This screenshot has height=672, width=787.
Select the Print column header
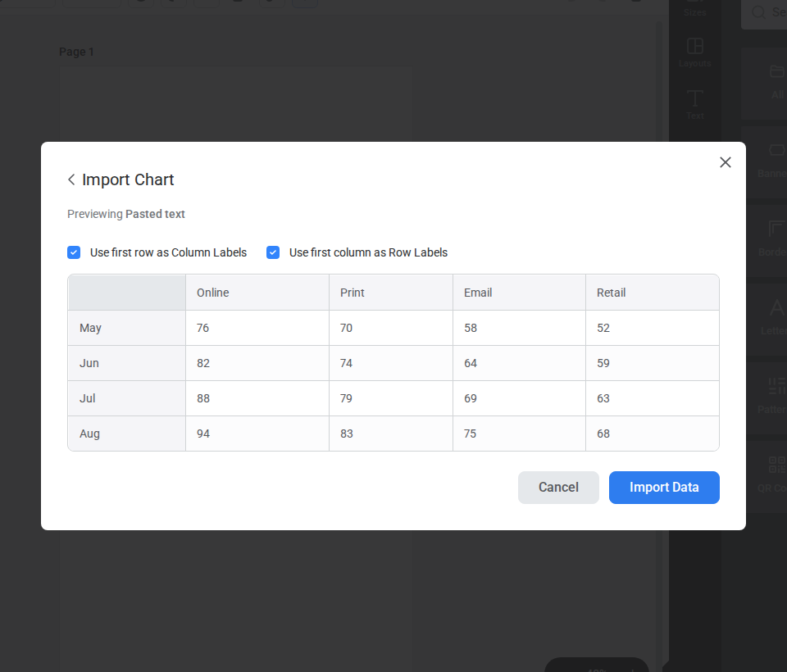(391, 293)
